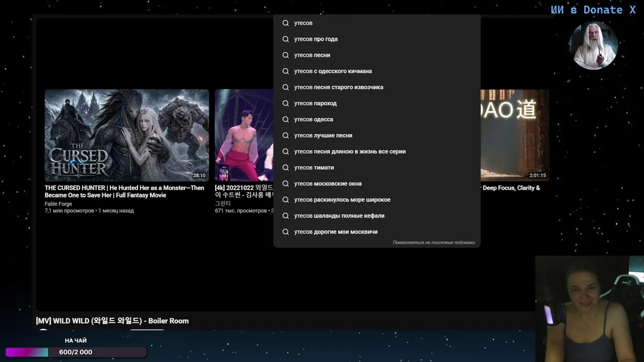Click '[MV] WILD WILD - Boiler Room' video title
Screen dimensions: 644x362
[x=112, y=321]
